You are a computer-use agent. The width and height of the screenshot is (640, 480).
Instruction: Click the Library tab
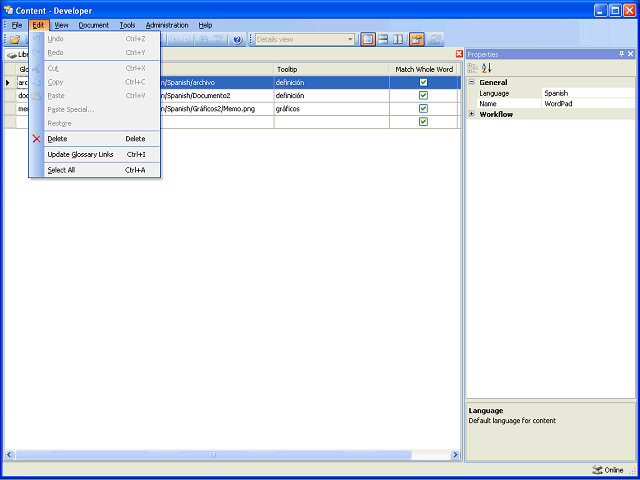tap(17, 54)
